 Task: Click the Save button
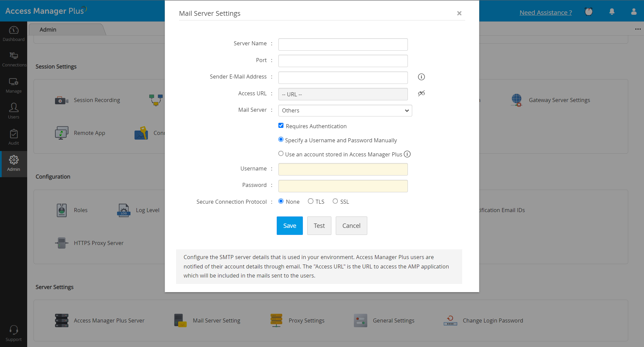pos(289,226)
